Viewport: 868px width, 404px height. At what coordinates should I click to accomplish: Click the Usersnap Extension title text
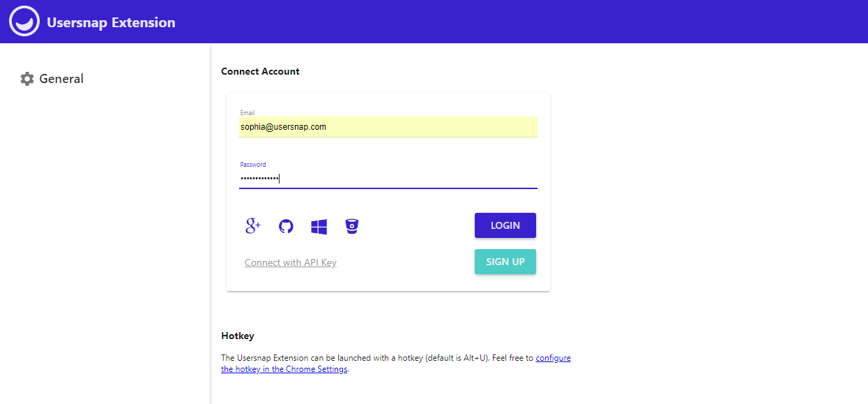tap(112, 22)
